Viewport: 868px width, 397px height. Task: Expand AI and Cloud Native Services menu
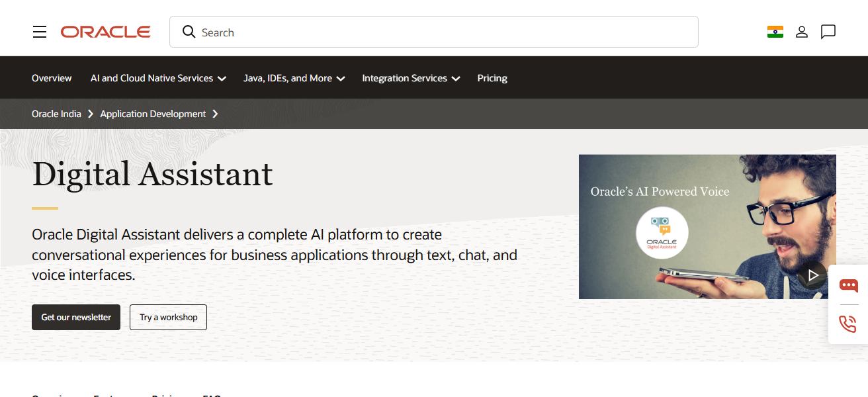pyautogui.click(x=158, y=78)
